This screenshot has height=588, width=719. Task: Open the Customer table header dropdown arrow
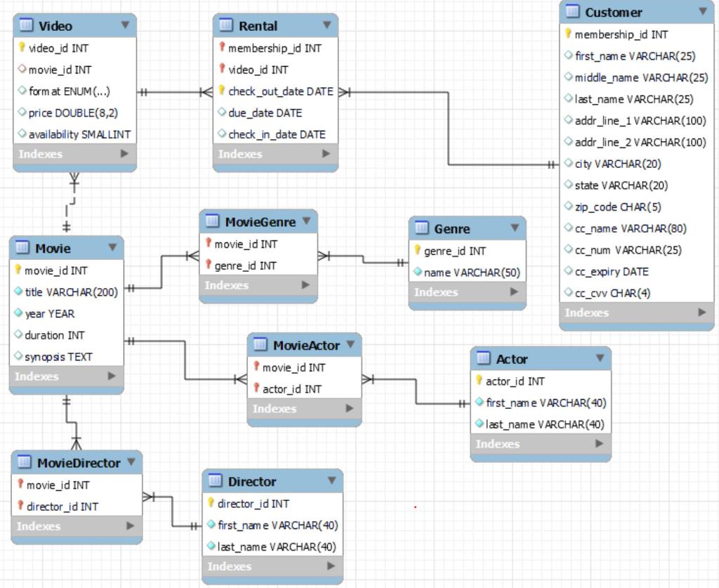click(703, 12)
